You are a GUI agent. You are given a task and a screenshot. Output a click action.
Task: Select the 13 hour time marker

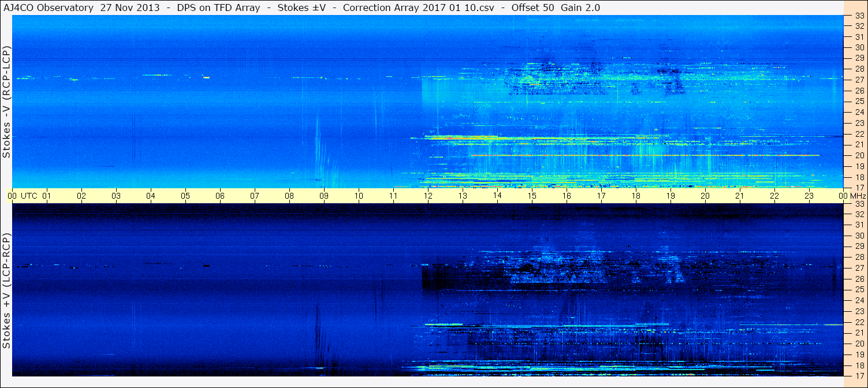pyautogui.click(x=463, y=196)
